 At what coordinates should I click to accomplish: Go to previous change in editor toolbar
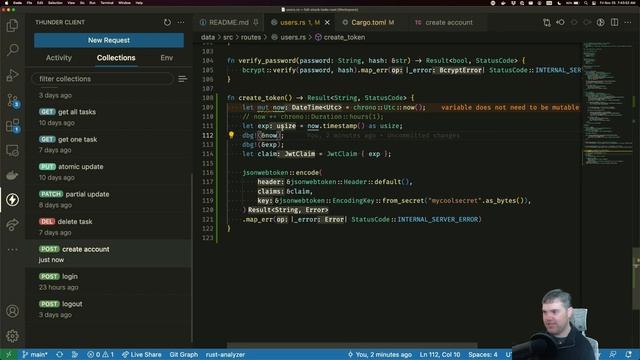point(560,22)
